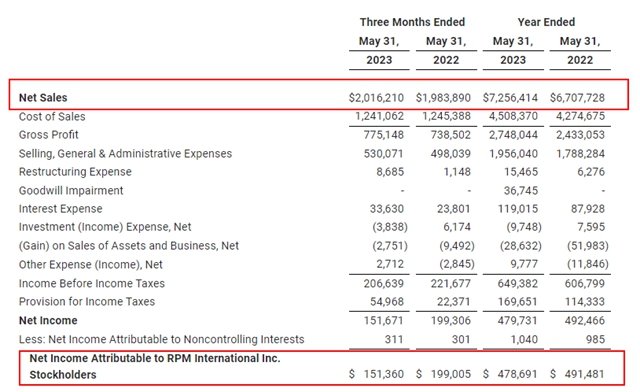The image size is (640, 392).
Task: Select Income Before Income Taxes value 649,382
Action: (517, 283)
